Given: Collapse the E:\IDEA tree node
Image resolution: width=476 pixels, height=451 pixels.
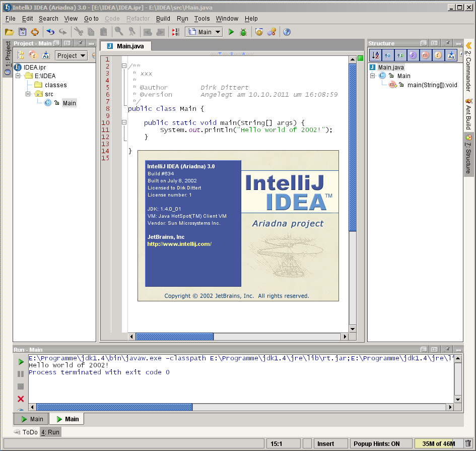Looking at the screenshot, I should tap(18, 76).
